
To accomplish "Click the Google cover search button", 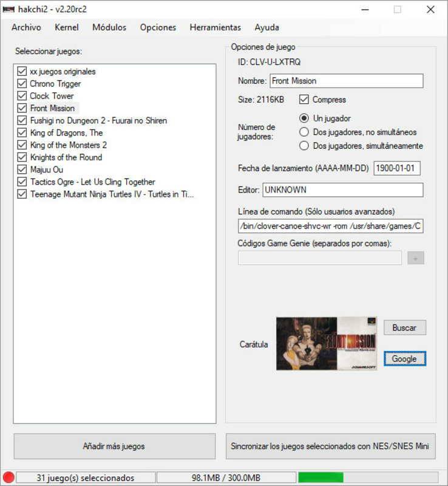I will pos(405,358).
